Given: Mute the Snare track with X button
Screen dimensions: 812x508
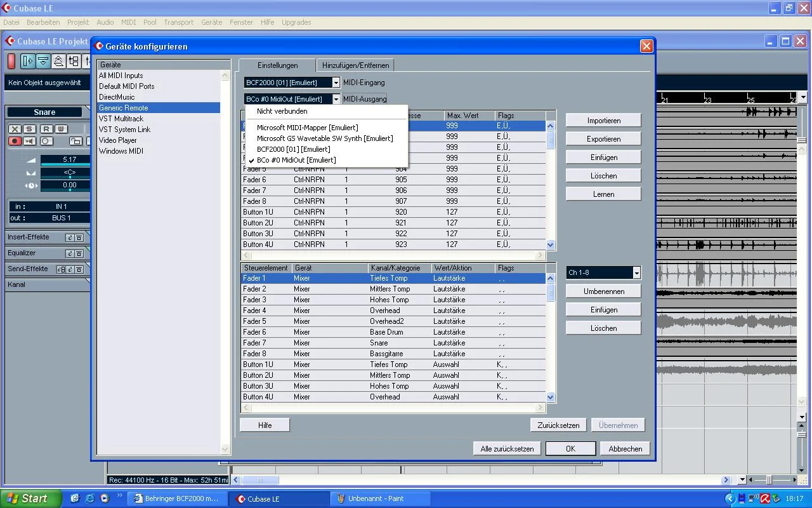Looking at the screenshot, I should [15, 129].
